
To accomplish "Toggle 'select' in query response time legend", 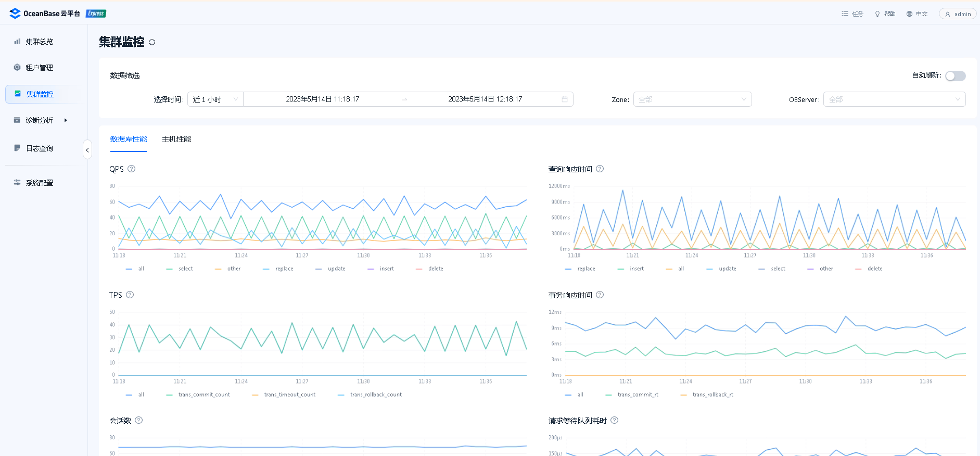I will pos(772,269).
